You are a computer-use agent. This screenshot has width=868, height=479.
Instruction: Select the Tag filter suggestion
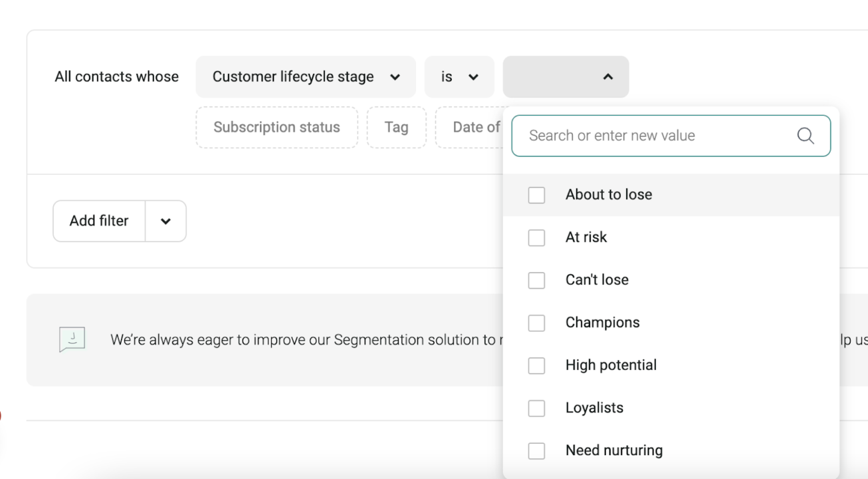click(x=396, y=127)
